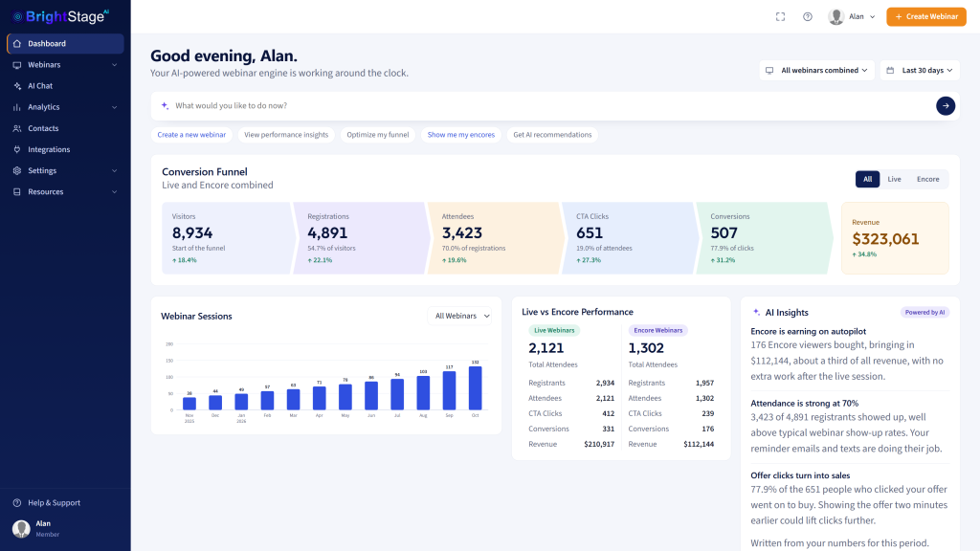980x551 pixels.
Task: Click the Attendees 3,423 funnel card
Action: tap(495, 238)
